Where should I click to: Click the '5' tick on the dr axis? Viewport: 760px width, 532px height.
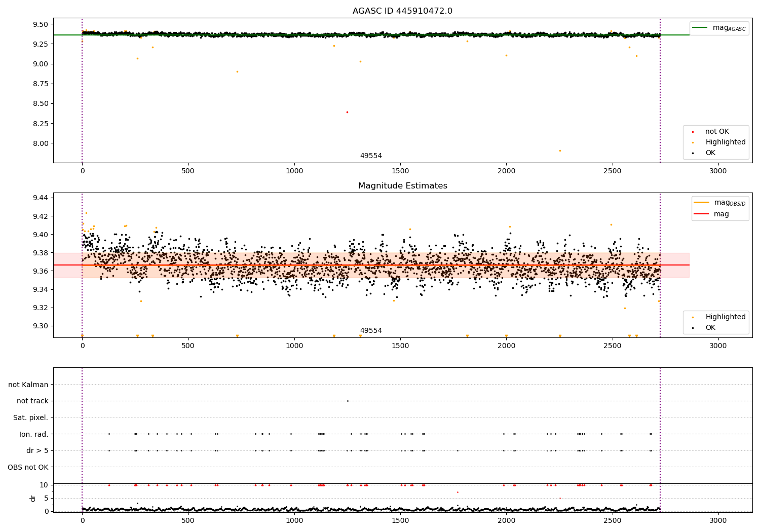[x=47, y=498]
